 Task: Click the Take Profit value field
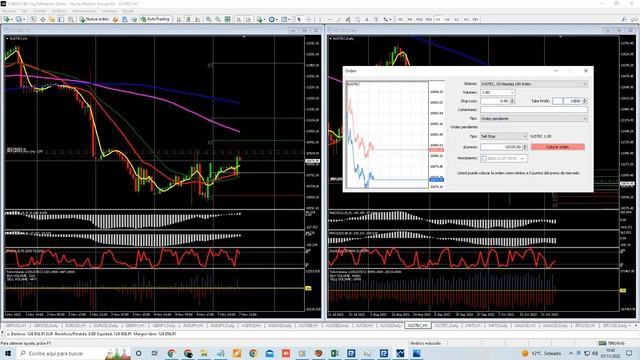[567, 101]
